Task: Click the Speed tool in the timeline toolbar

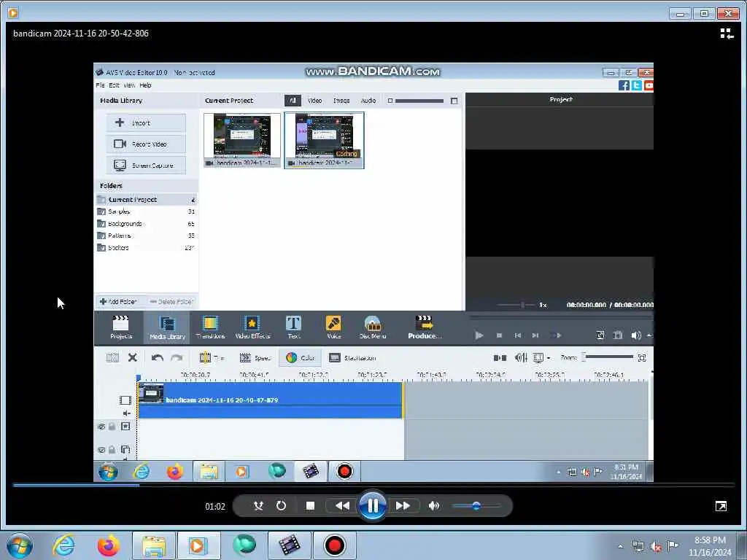Action: pos(255,357)
